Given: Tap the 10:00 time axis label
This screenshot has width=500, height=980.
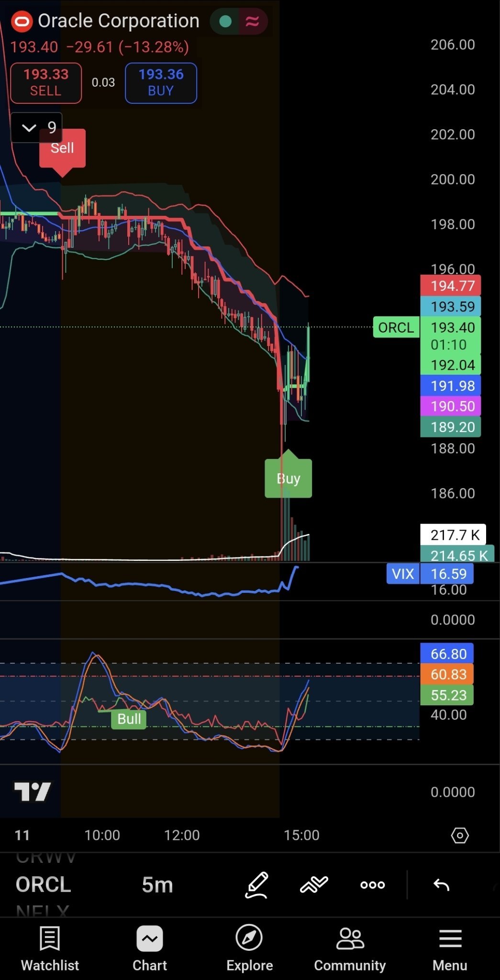Looking at the screenshot, I should coord(102,835).
